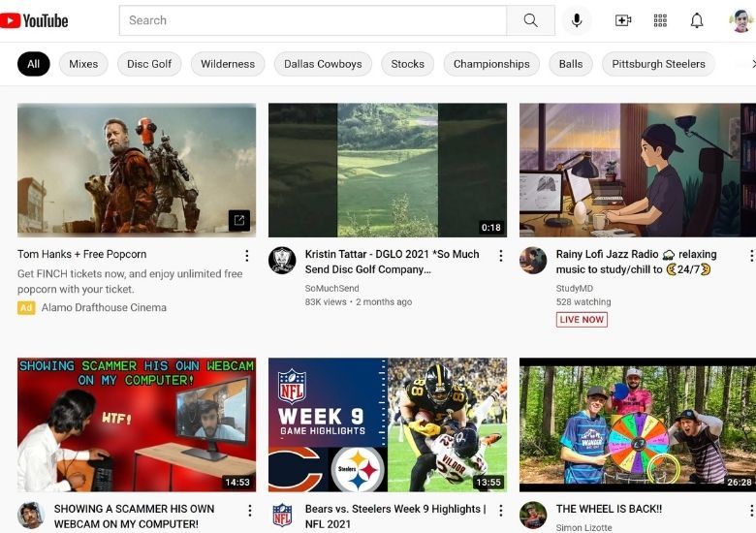Viewport: 756px width, 533px height.
Task: Play the scammer webcam video thumbnail
Action: [137, 424]
